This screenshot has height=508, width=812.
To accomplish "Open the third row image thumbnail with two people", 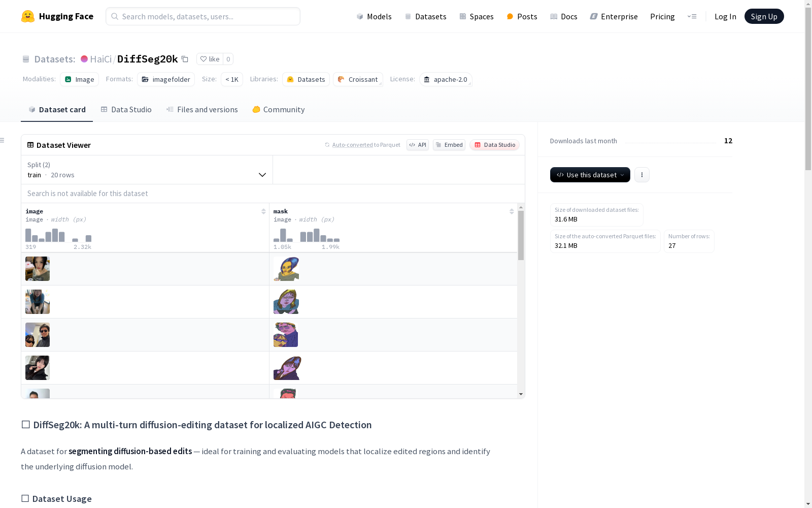I will pyautogui.click(x=38, y=335).
